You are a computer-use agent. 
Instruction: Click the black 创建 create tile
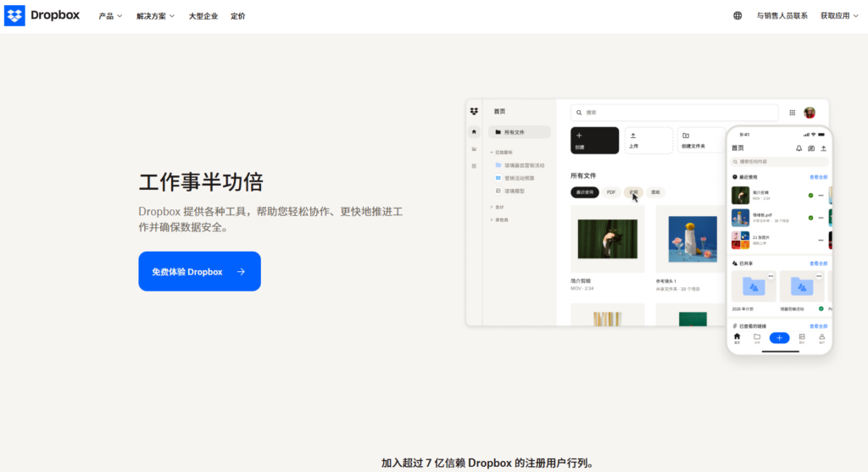click(x=594, y=141)
